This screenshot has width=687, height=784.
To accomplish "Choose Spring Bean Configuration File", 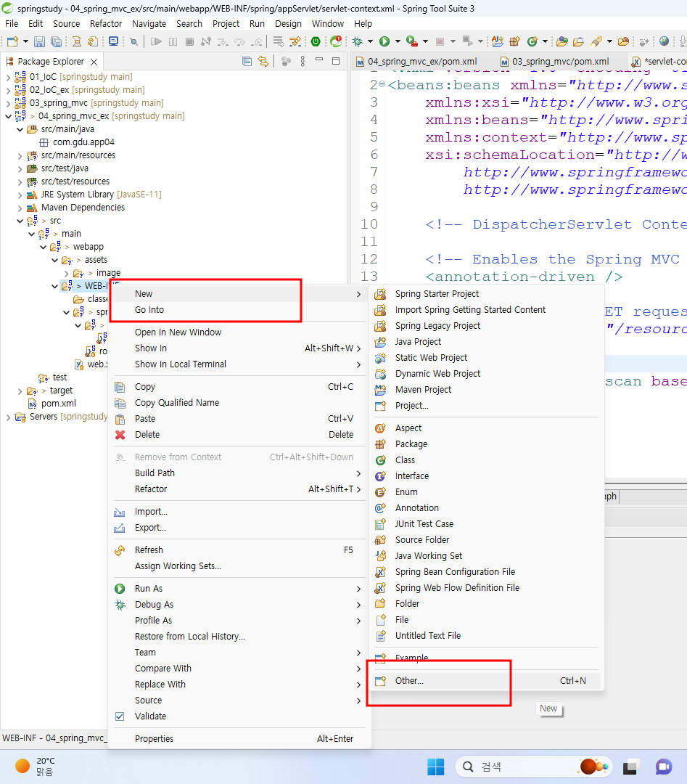I will click(487, 571).
